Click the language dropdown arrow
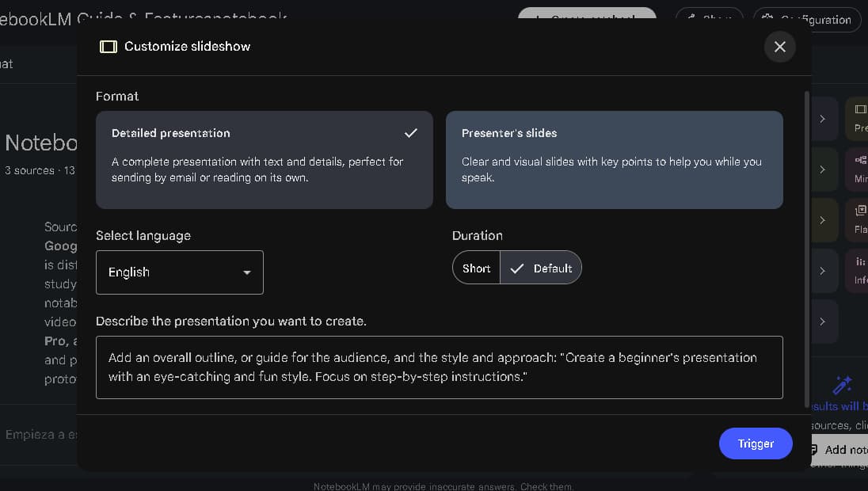Image resolution: width=868 pixels, height=491 pixels. 247,272
